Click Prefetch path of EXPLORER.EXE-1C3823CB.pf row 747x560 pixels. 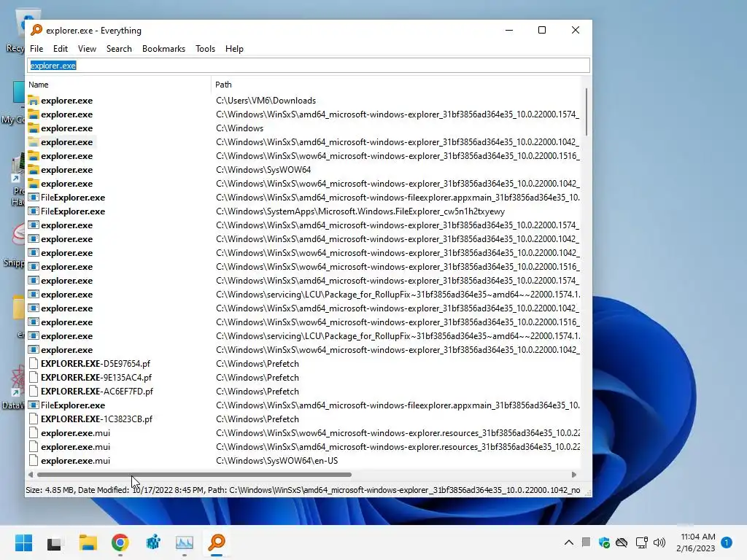258,419
